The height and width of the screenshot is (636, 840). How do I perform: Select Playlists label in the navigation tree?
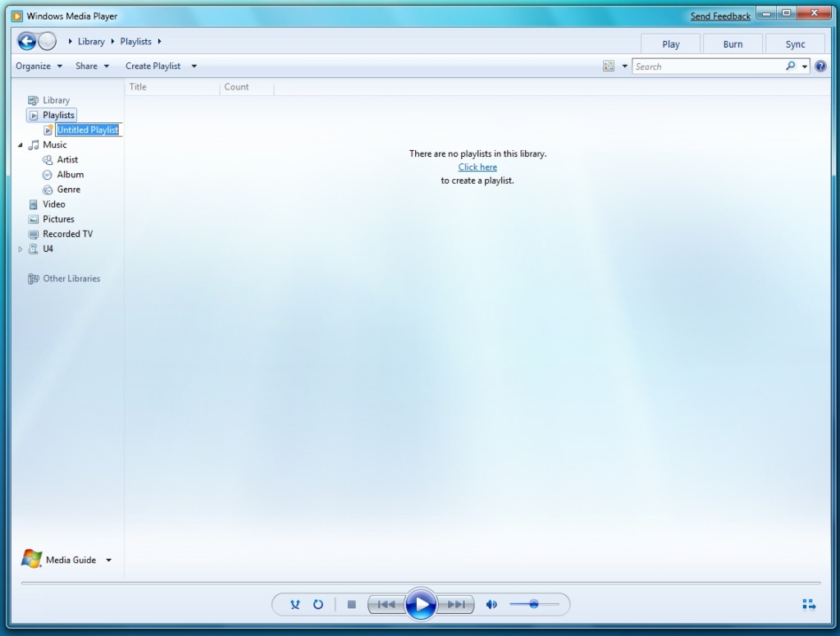tap(58, 115)
